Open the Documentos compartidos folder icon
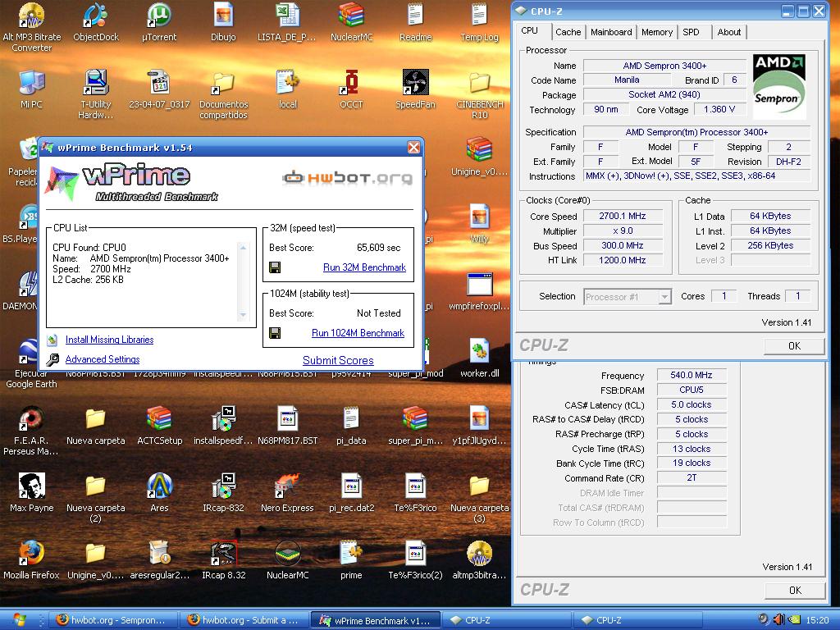 (x=223, y=83)
